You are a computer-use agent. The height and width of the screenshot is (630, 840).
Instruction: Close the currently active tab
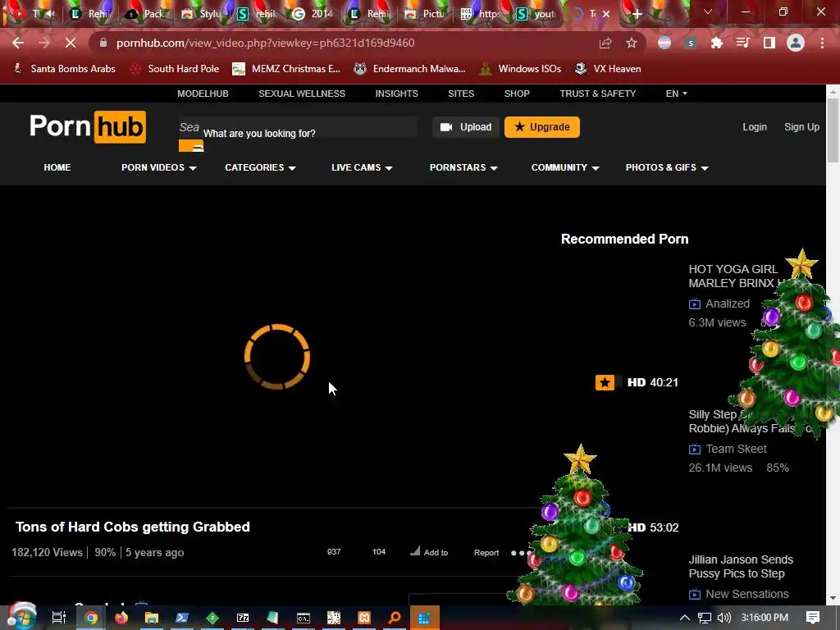(x=606, y=14)
